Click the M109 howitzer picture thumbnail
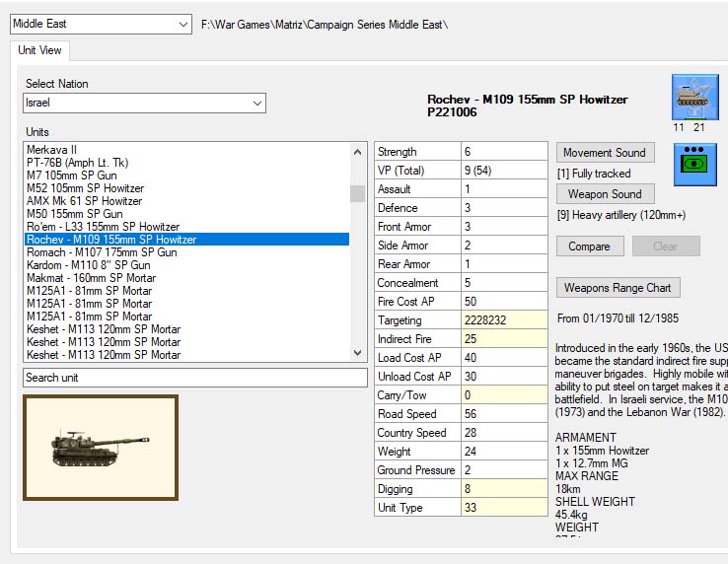Screen dimensions: 728x564 click(101, 448)
